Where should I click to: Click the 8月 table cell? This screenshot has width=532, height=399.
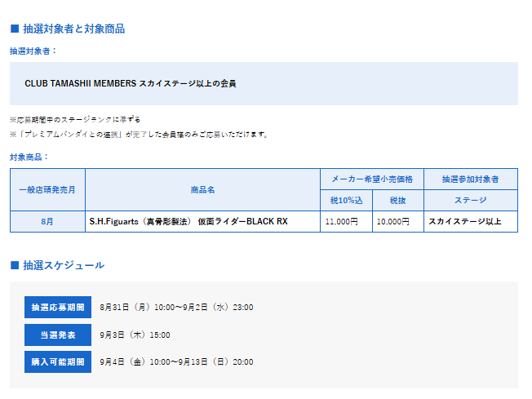tap(47, 222)
